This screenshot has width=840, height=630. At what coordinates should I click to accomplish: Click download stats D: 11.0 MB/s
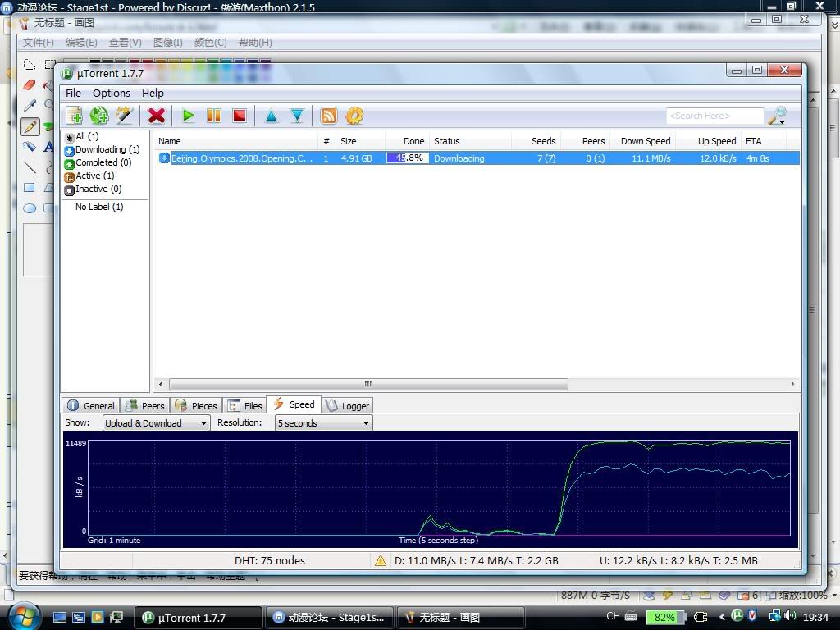click(477, 561)
